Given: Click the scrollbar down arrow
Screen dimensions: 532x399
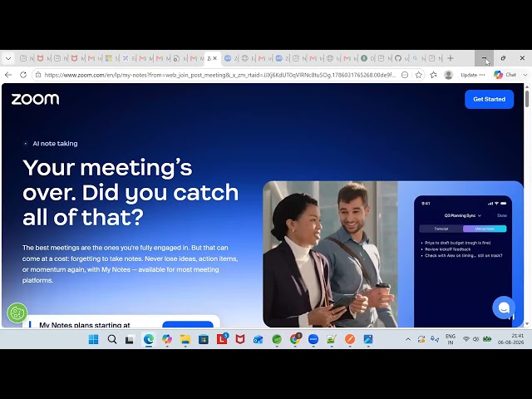Looking at the screenshot, I should point(527,324).
